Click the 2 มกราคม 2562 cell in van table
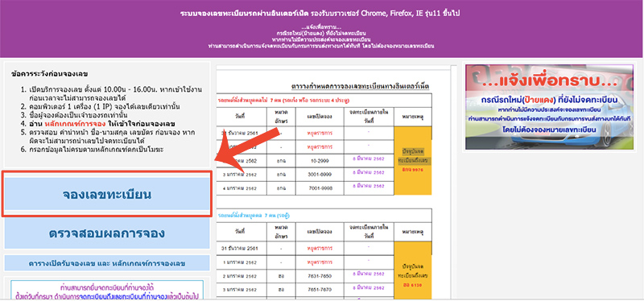 [x=242, y=276]
